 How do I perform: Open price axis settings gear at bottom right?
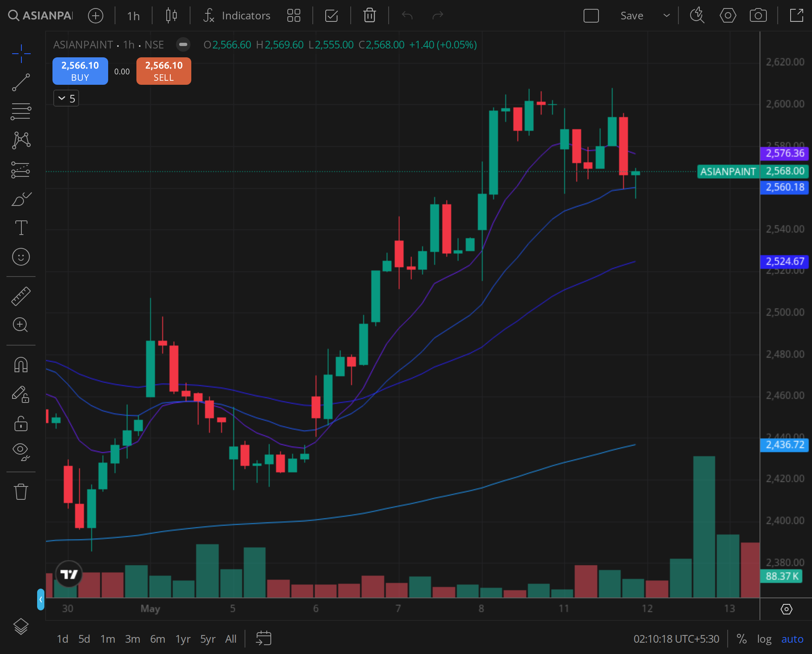pyautogui.click(x=787, y=609)
